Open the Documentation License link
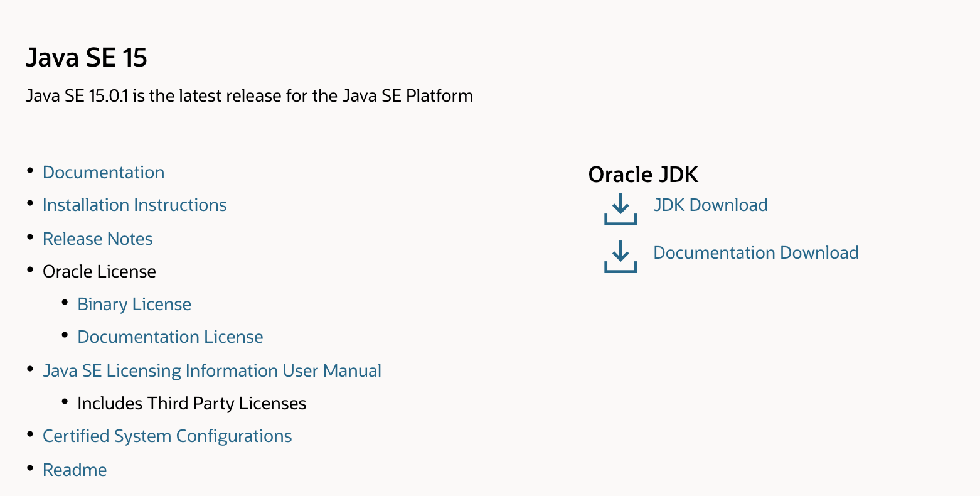 [x=170, y=337]
